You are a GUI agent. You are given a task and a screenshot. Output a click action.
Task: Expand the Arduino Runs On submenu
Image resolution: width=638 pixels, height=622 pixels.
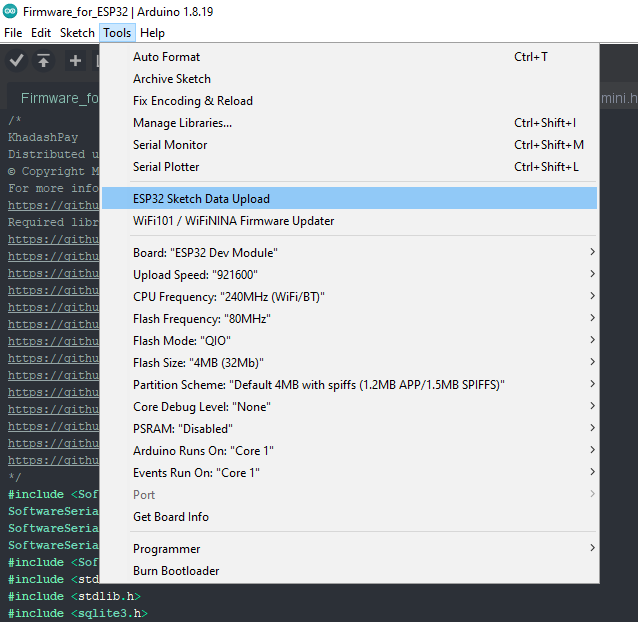tap(349, 450)
